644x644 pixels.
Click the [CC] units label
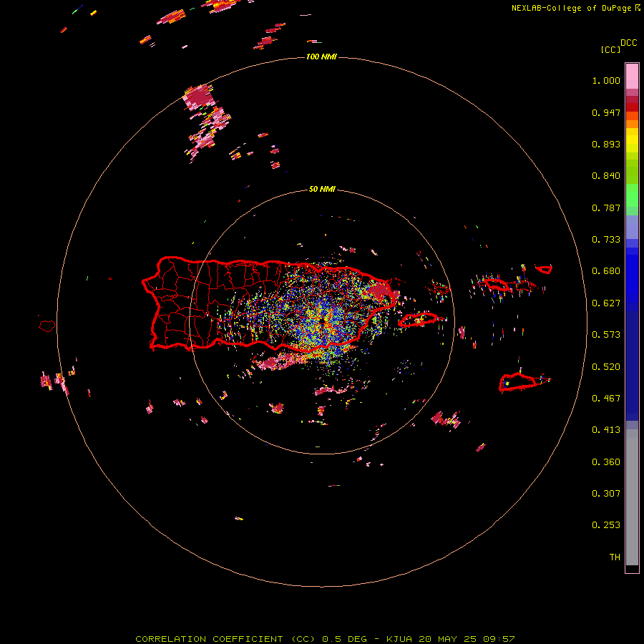(x=610, y=49)
